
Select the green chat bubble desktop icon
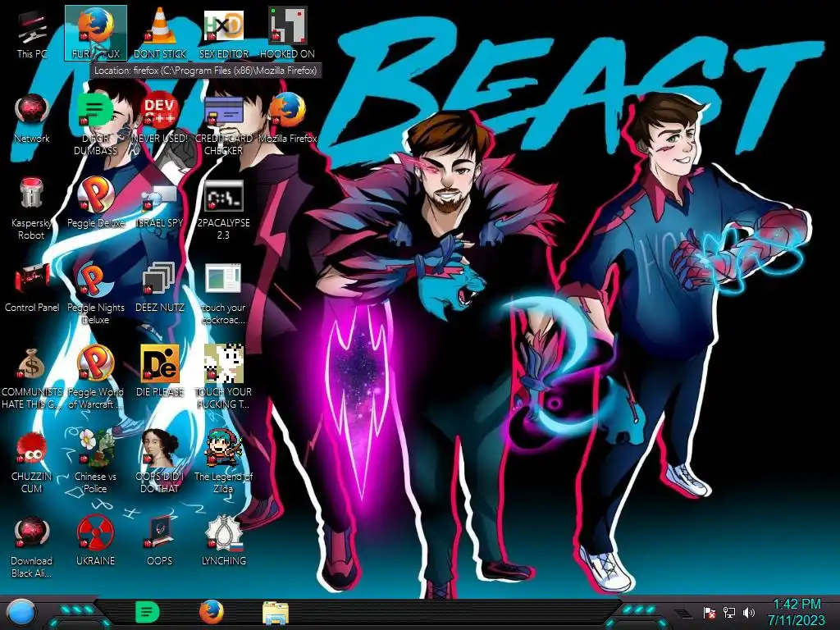[95, 124]
